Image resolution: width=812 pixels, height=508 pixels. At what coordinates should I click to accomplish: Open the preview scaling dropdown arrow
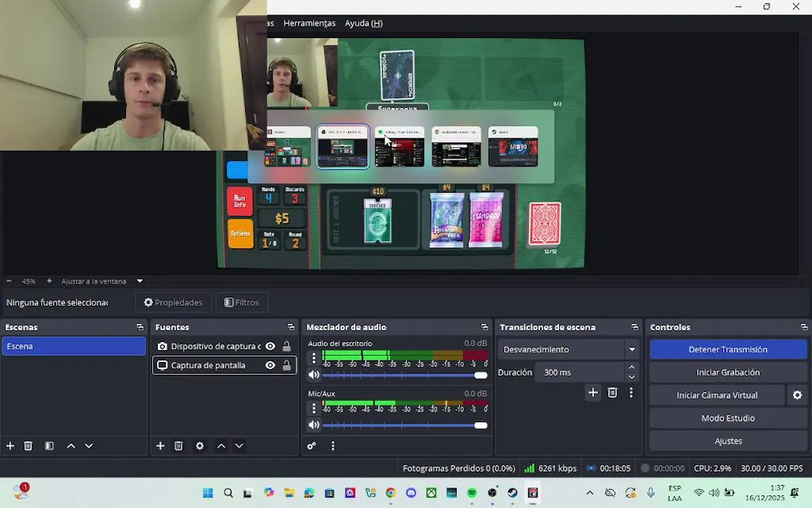coord(140,281)
